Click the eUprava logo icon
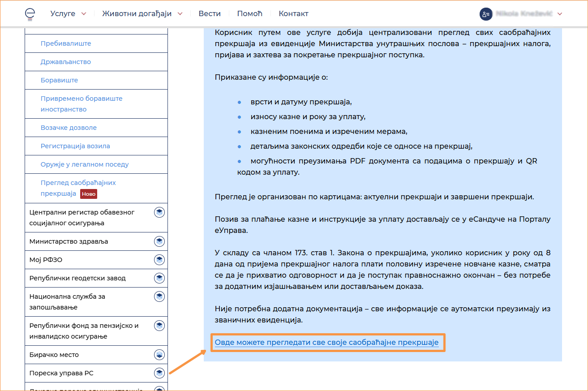 (30, 14)
